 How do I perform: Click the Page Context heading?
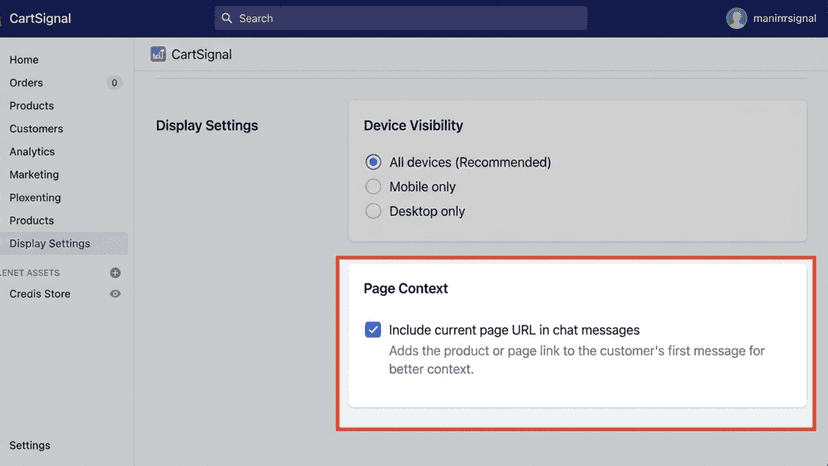coord(406,288)
